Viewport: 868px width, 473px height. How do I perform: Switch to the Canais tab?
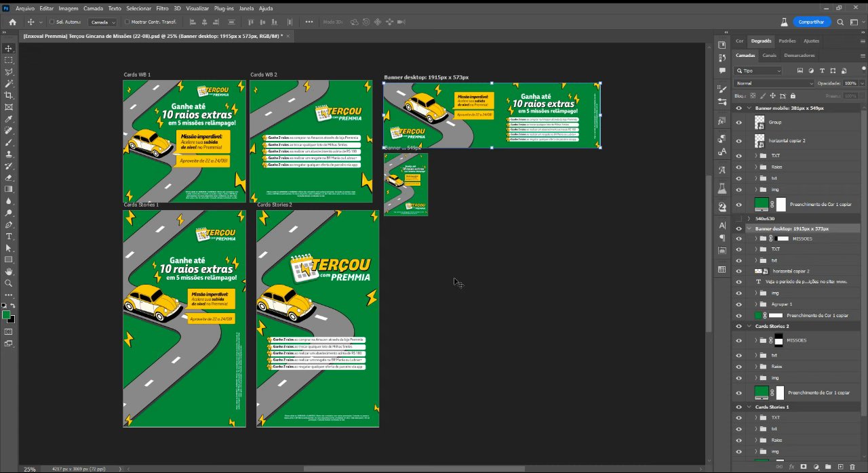769,55
